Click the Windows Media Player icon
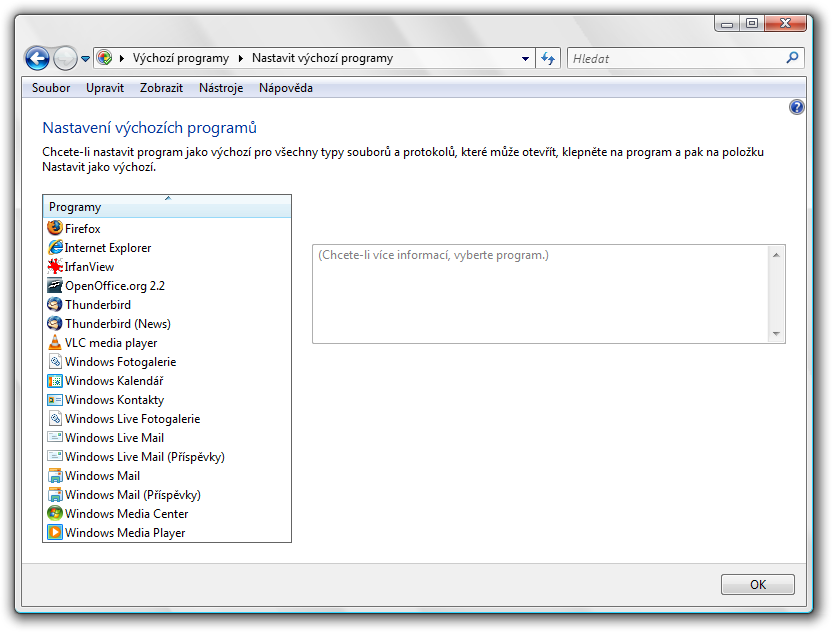 (x=55, y=532)
